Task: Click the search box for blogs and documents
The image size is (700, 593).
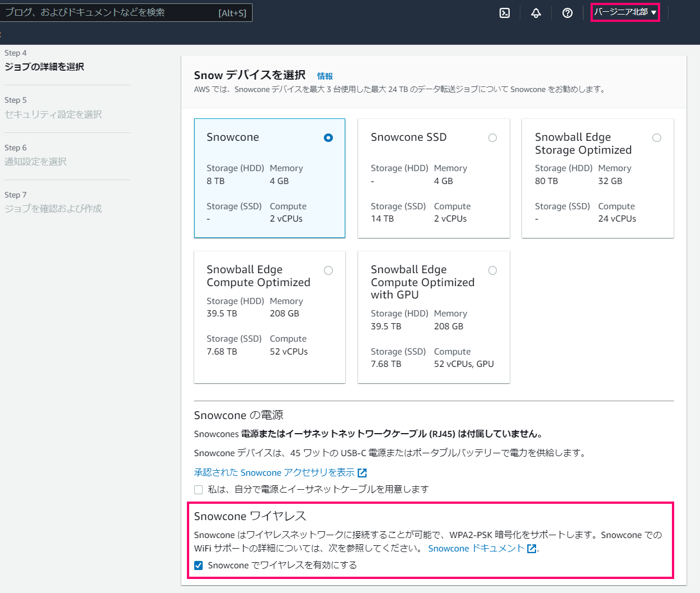Action: tap(125, 12)
